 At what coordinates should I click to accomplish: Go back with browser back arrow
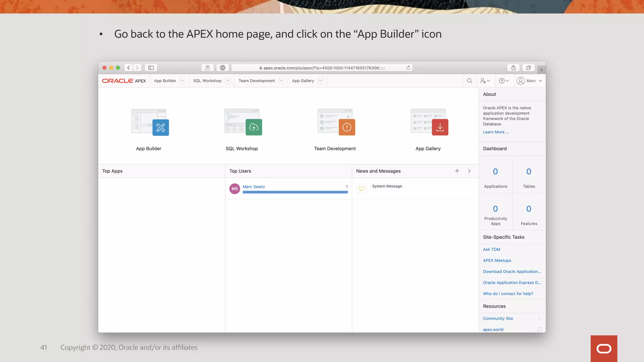pos(128,68)
